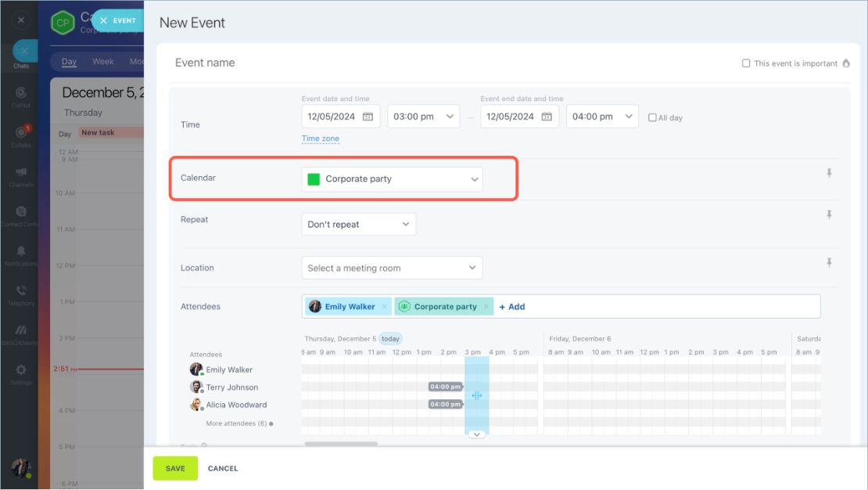Open the event end date calendar picker icon
The image size is (868, 490).
coord(547,117)
